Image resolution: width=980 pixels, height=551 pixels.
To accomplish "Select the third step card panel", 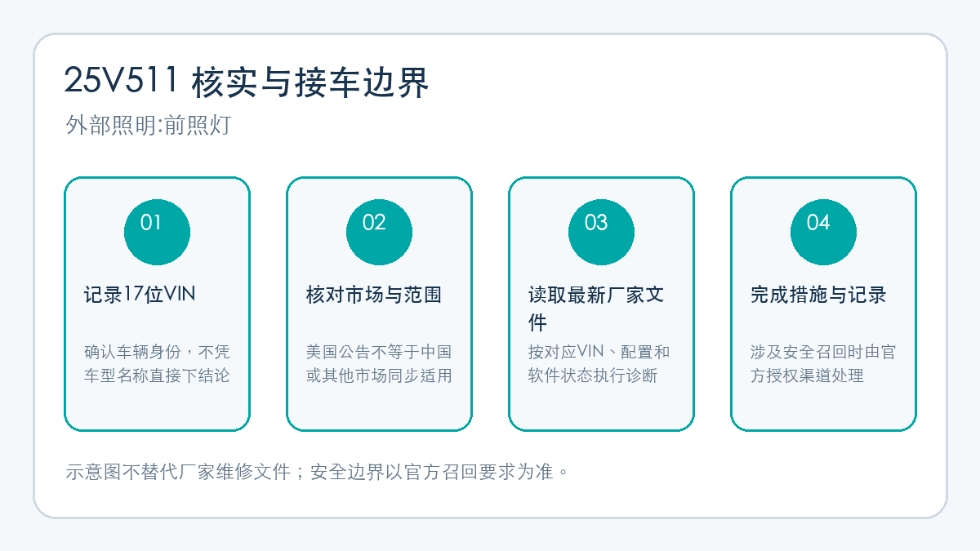I will tap(601, 304).
